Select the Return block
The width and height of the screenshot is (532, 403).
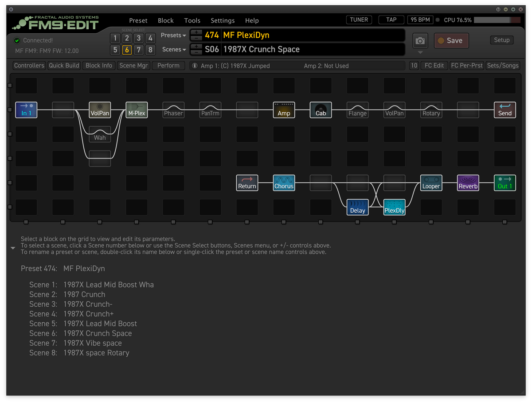[x=247, y=183]
